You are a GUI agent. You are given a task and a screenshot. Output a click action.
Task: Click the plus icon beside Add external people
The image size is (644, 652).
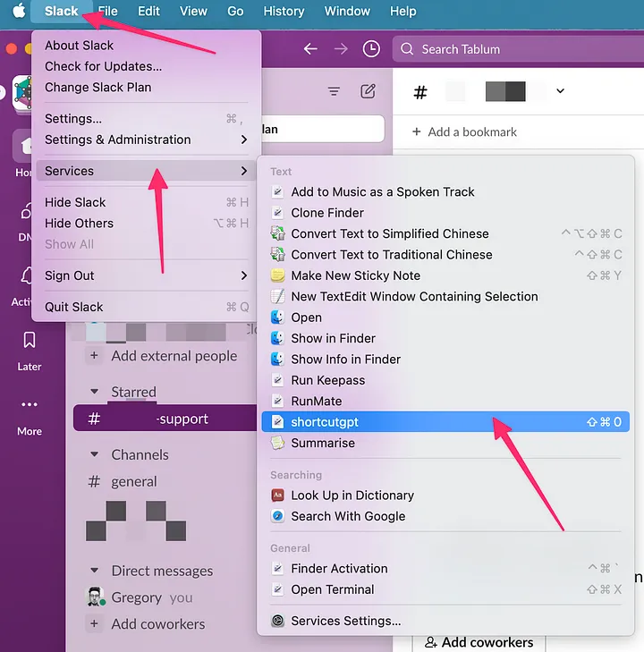(94, 356)
